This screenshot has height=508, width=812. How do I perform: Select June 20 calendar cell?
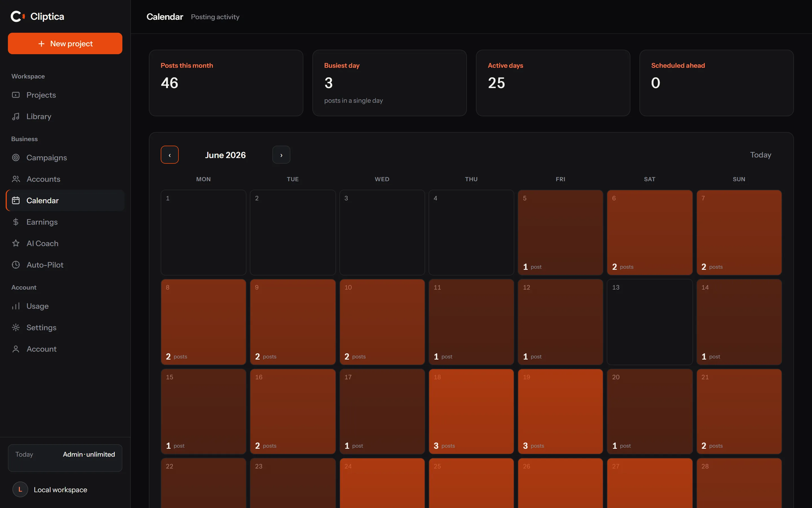tap(650, 411)
